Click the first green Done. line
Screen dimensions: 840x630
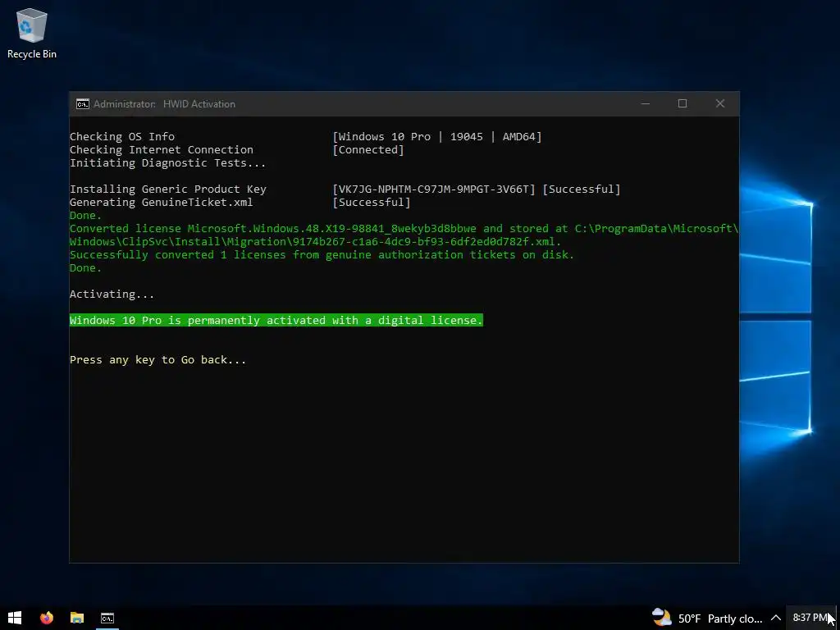(x=85, y=216)
